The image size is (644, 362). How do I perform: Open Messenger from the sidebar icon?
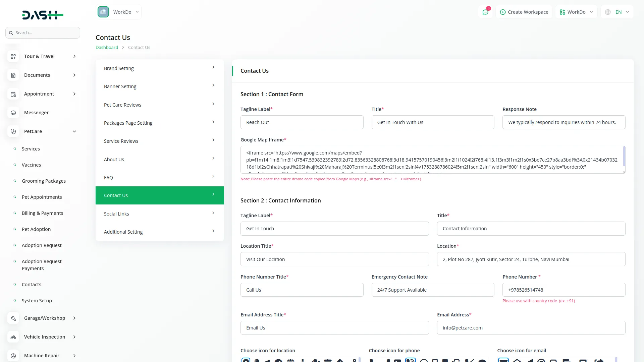13,113
